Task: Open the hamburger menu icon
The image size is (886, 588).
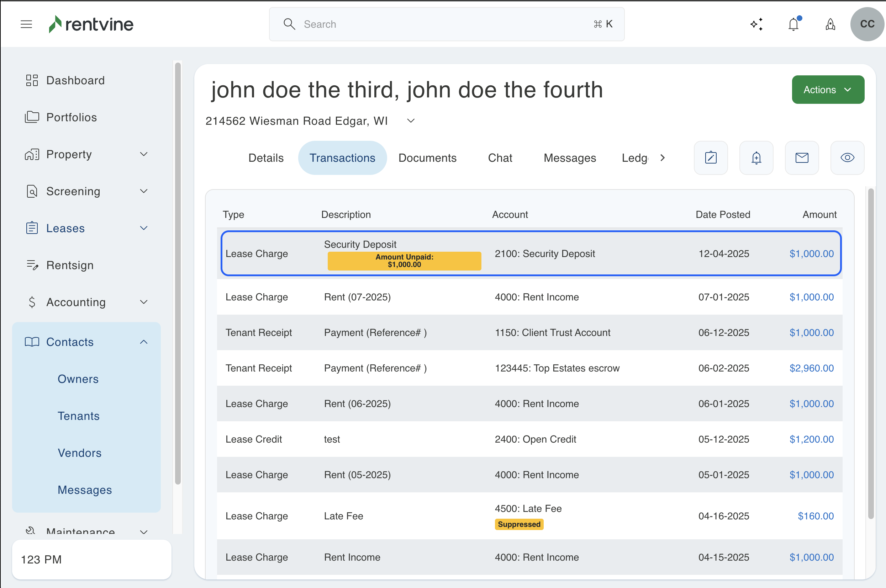Action: (x=26, y=25)
